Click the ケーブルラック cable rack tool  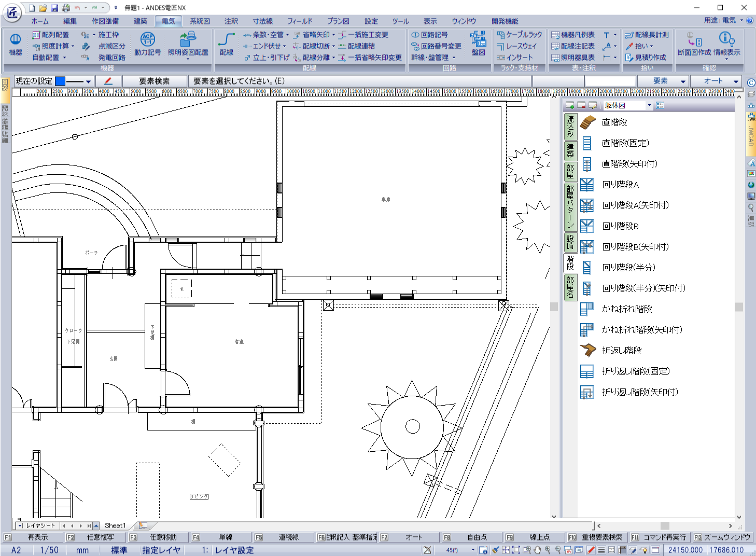coord(519,35)
